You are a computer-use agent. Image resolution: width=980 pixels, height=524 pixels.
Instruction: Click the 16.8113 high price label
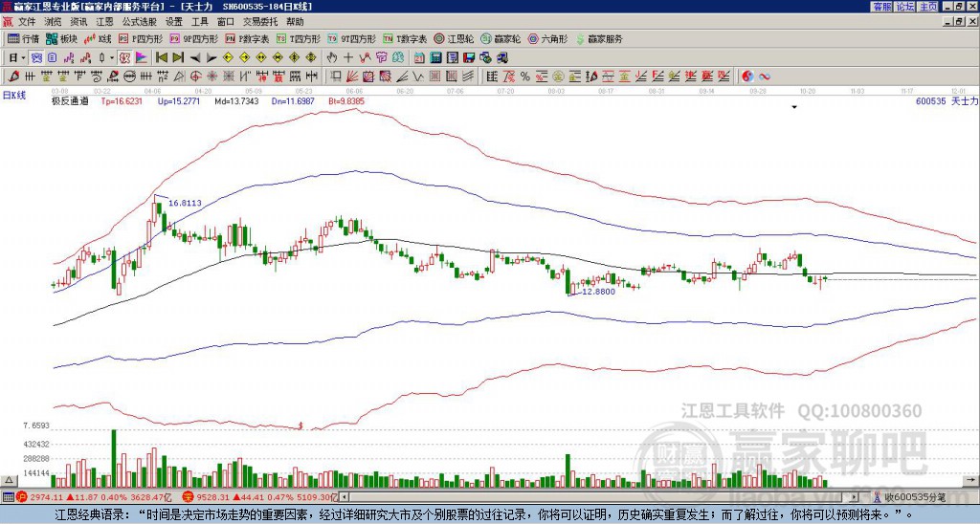click(185, 203)
